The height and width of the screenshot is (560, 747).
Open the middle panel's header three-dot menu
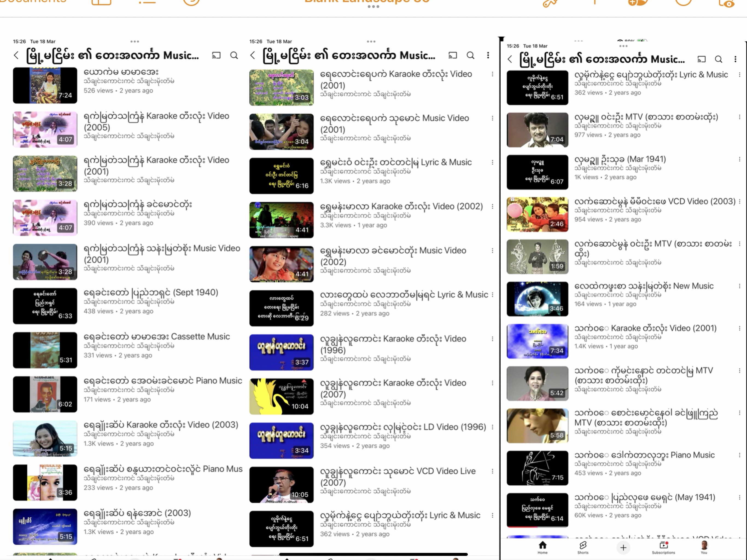(488, 56)
